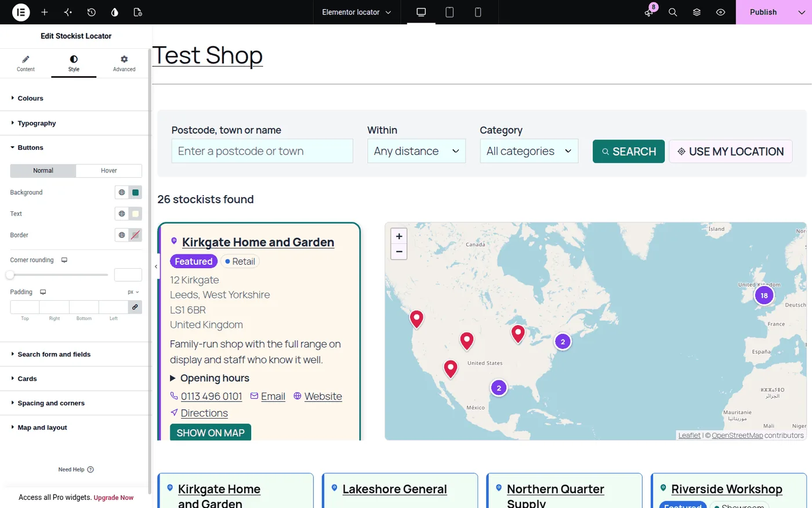Expand the Typography section
Screen dimensions: 812x508
coord(75,123)
